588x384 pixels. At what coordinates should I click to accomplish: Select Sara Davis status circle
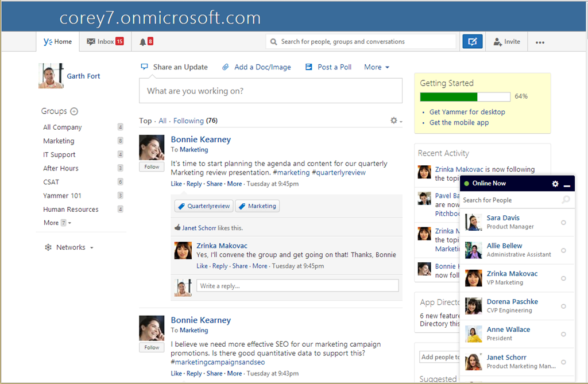563,222
